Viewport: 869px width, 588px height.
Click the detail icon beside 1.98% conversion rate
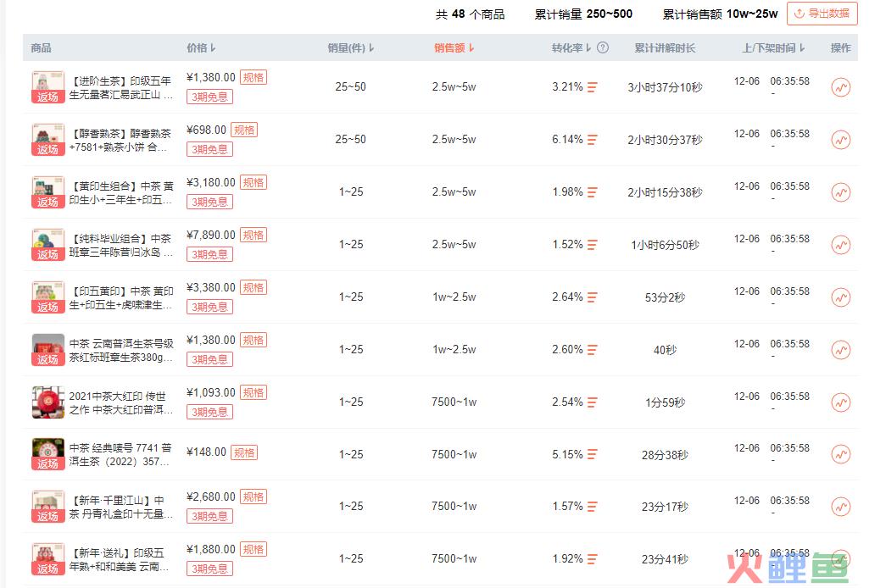(x=592, y=192)
